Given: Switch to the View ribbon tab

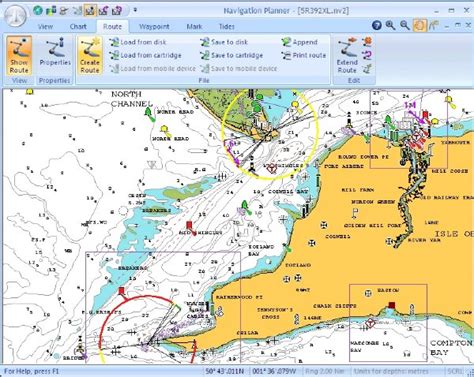Looking at the screenshot, I should pyautogui.click(x=45, y=27).
